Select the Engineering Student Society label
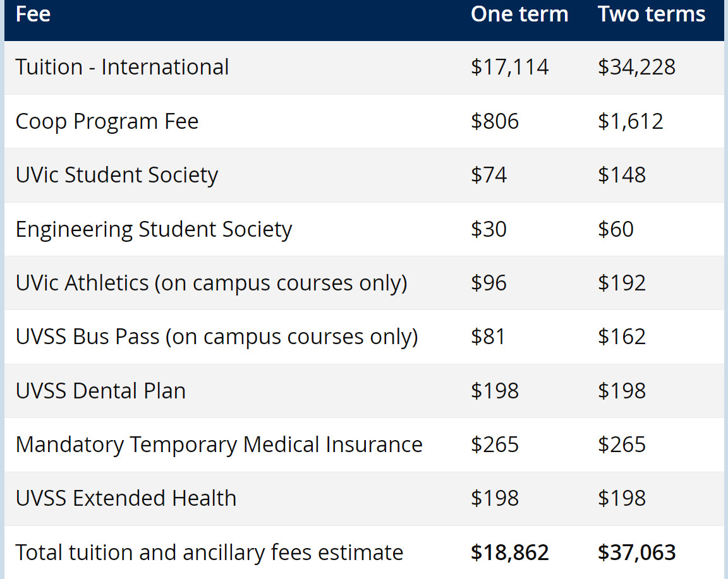 tap(154, 229)
